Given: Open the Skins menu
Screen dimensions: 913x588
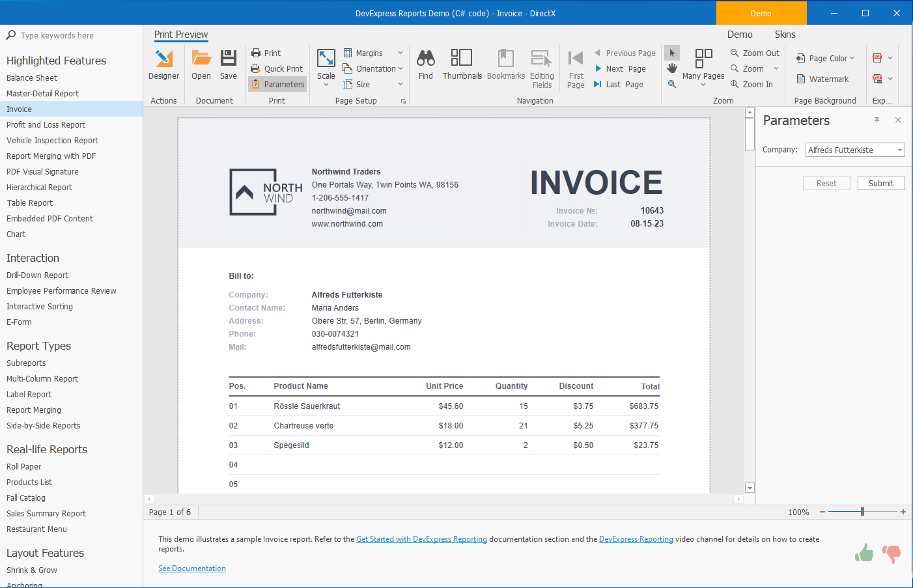Looking at the screenshot, I should click(x=785, y=35).
